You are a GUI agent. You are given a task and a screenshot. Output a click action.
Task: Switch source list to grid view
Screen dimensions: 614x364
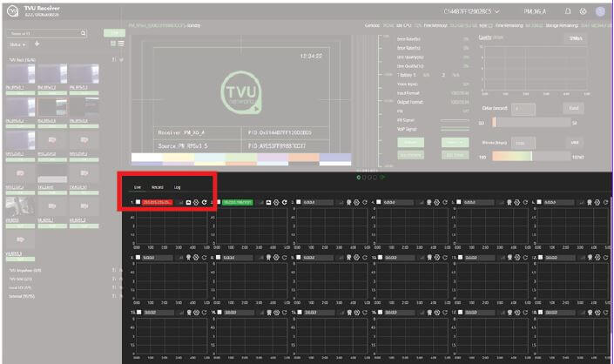[x=113, y=44]
